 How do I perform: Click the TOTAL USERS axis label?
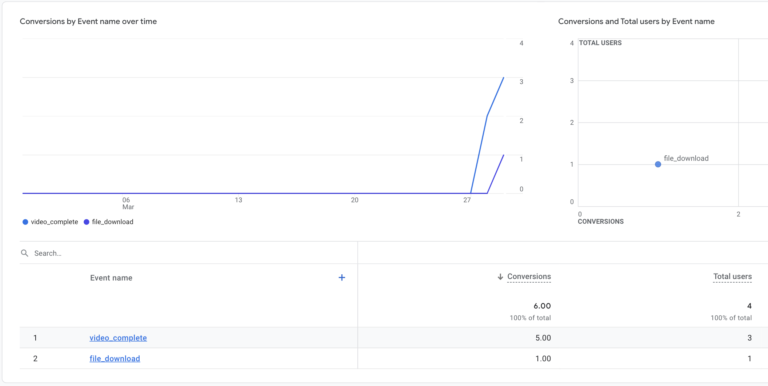tap(600, 43)
